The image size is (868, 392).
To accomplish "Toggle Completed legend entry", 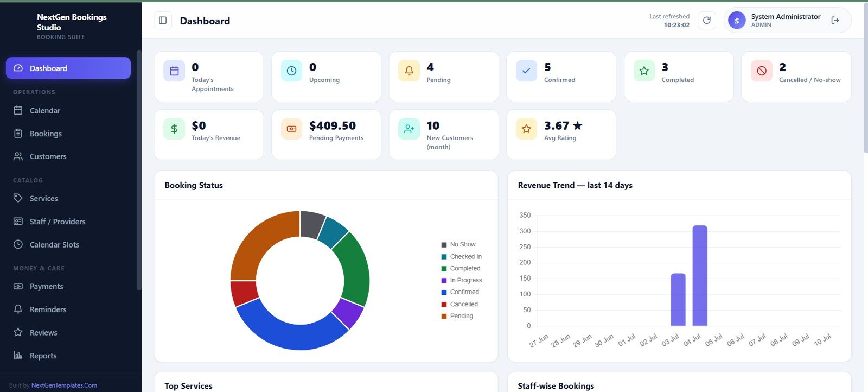I will click(461, 269).
